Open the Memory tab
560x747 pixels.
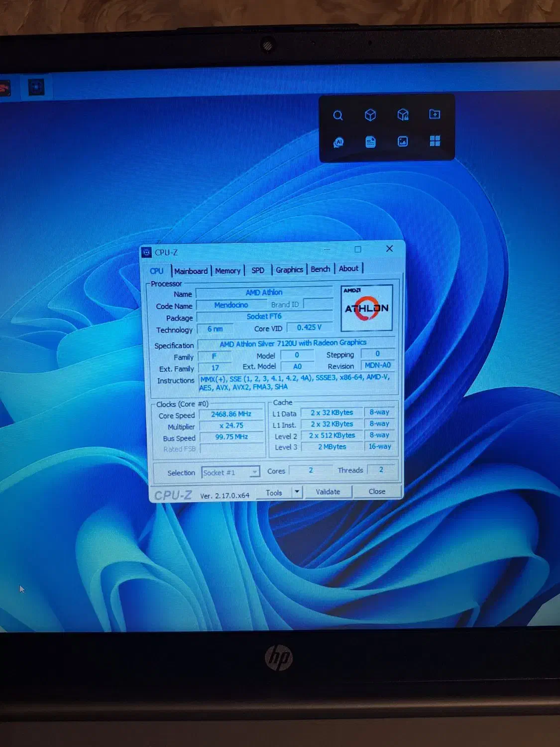tap(227, 271)
